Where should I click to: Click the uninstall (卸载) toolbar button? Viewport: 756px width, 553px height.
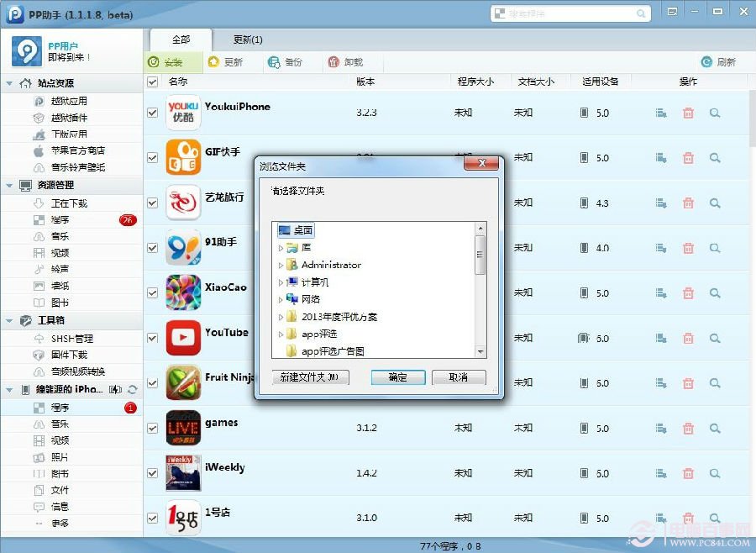point(346,62)
